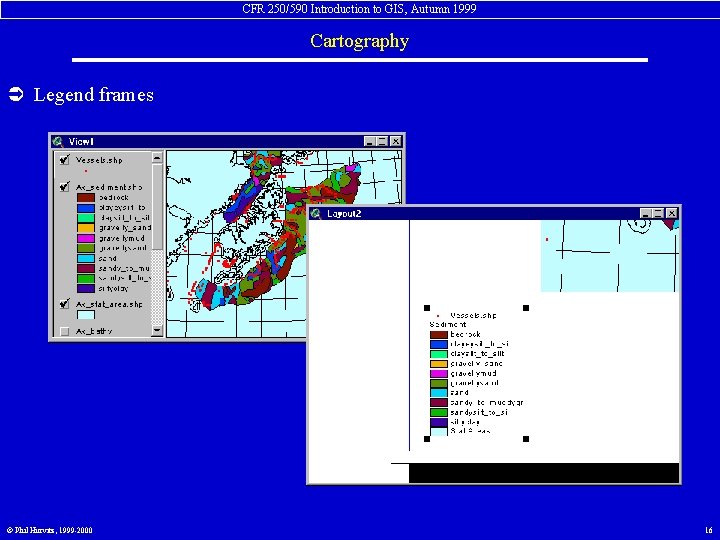Minimize the Layout2 window
This screenshot has height=540, width=720.
(646, 214)
